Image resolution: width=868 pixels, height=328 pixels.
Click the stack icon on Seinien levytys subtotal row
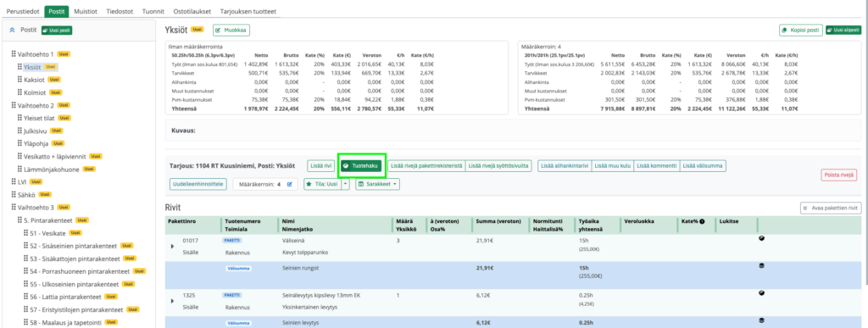pos(761,320)
